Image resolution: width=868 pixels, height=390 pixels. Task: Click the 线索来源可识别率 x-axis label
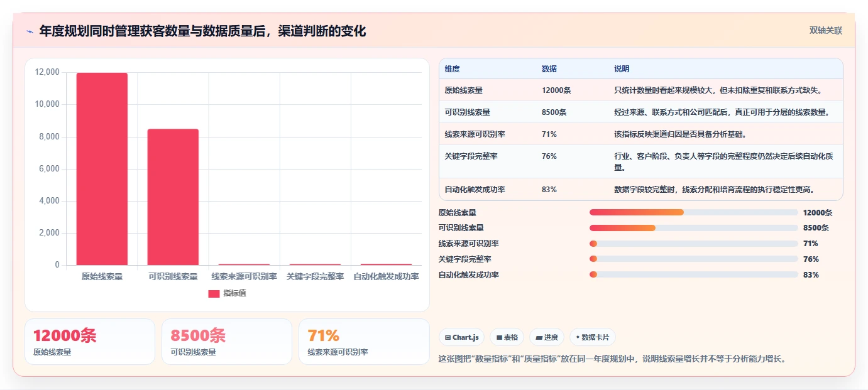pyautogui.click(x=244, y=276)
